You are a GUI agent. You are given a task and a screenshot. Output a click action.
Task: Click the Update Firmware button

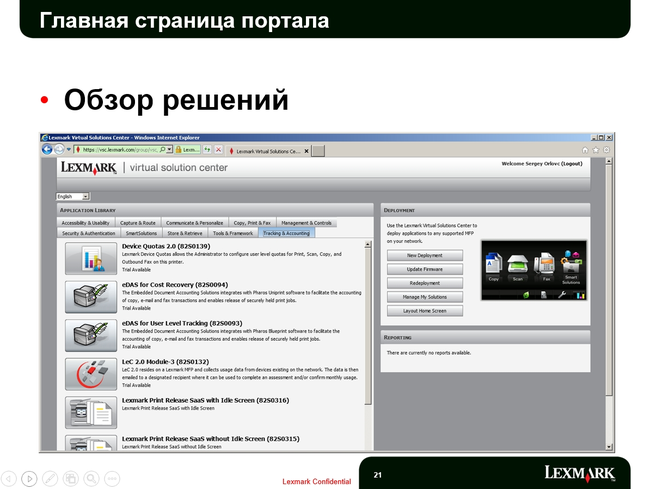pos(424,269)
